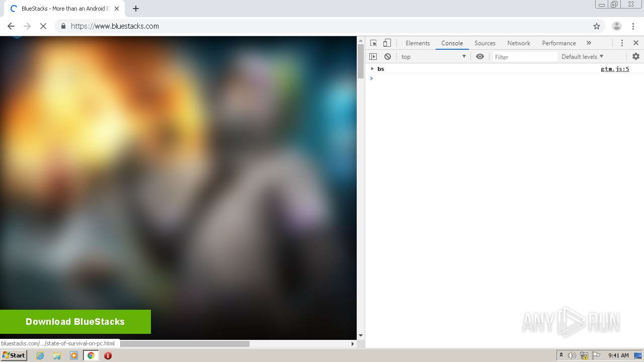Show more DevTools tabs via chevrons
This screenshot has height=362, width=644.
coord(589,43)
